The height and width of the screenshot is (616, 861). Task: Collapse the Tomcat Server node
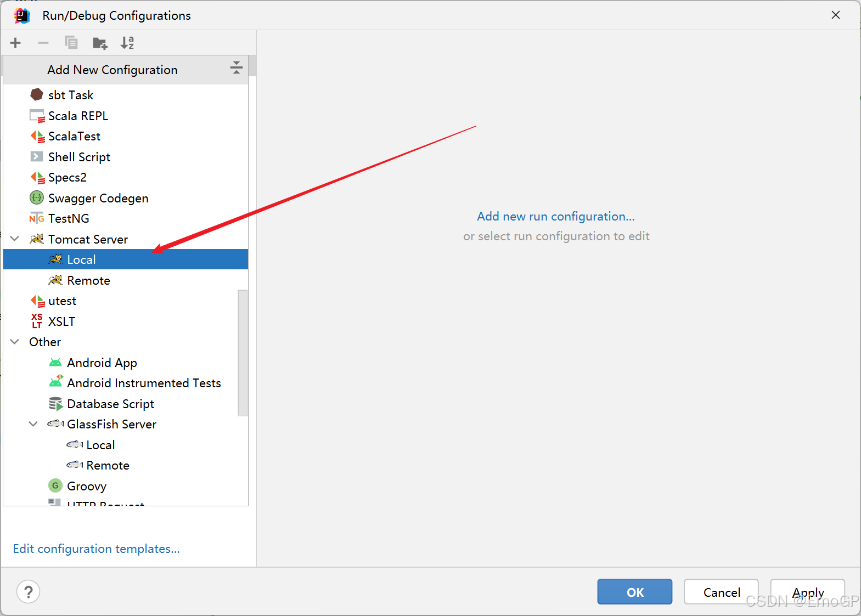pos(15,239)
